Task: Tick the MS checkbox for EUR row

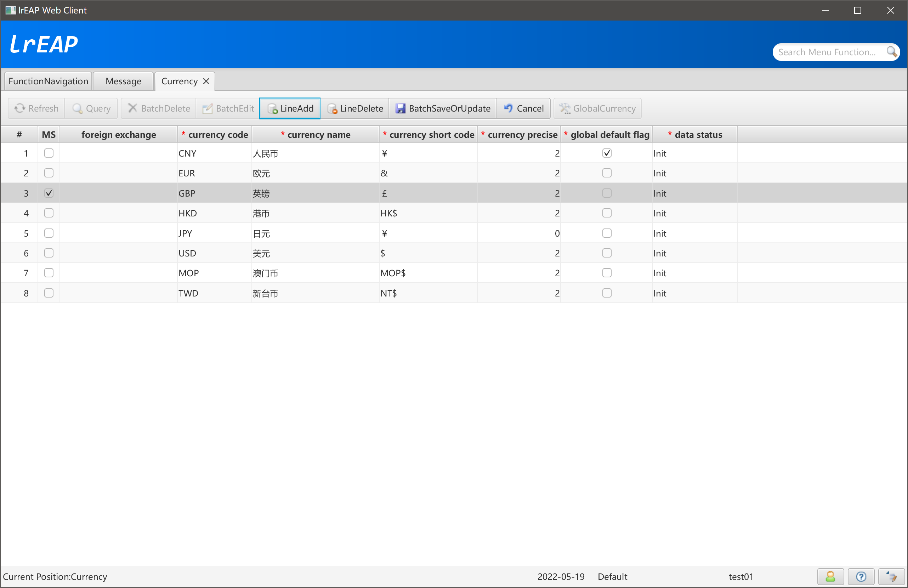Action: (x=49, y=173)
